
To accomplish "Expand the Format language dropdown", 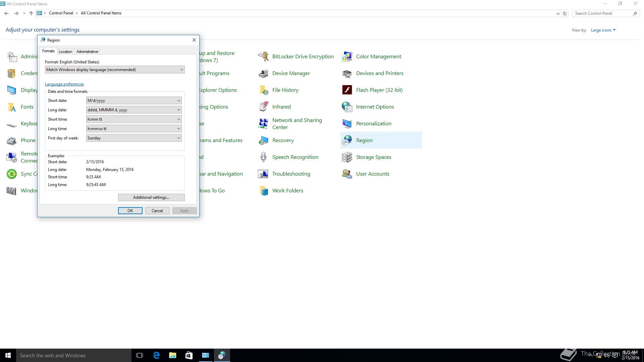I will 115,70.
